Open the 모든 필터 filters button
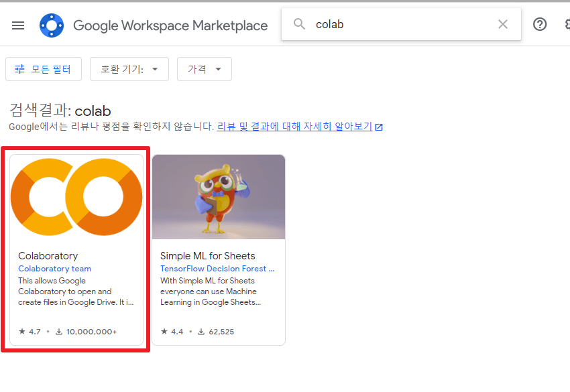Image resolution: width=570 pixels, height=392 pixels. pos(44,69)
